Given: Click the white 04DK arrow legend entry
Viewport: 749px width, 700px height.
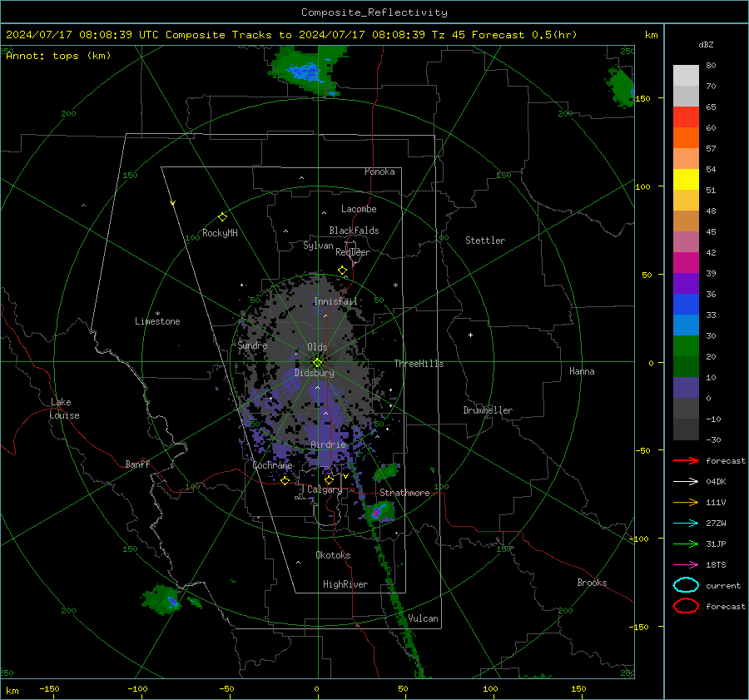Looking at the screenshot, I should click(686, 482).
